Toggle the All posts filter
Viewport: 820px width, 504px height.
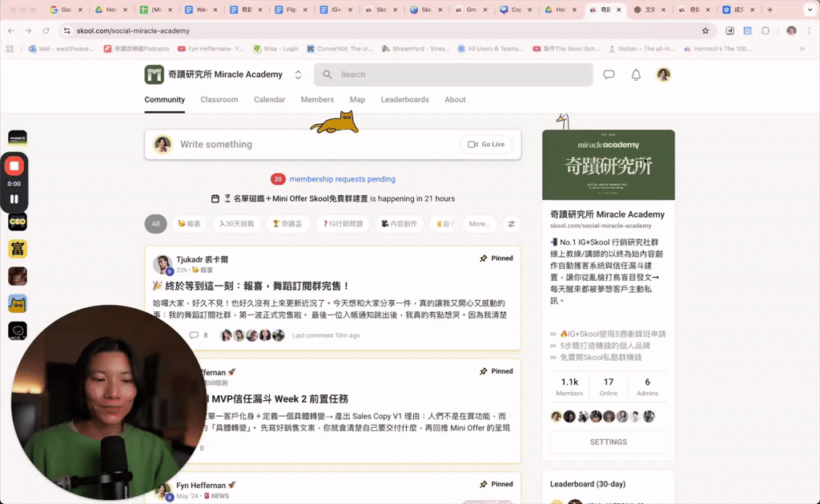pyautogui.click(x=155, y=224)
